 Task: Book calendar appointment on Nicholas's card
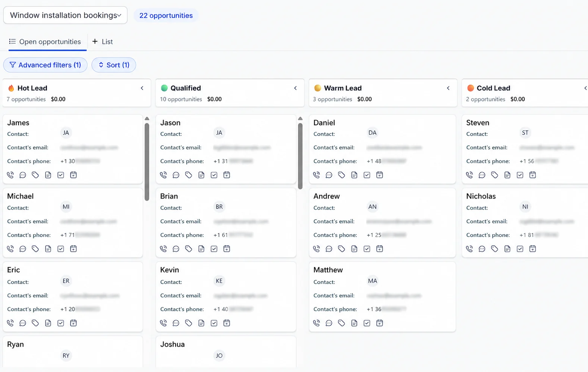pyautogui.click(x=532, y=249)
